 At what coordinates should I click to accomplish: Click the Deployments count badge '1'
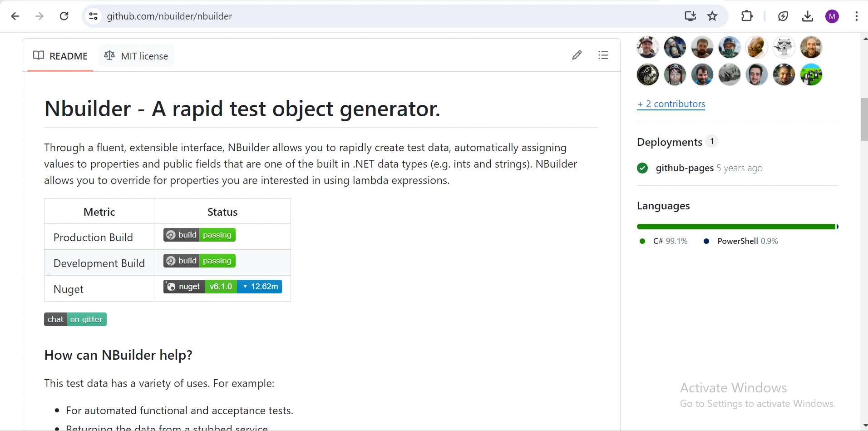click(x=712, y=142)
